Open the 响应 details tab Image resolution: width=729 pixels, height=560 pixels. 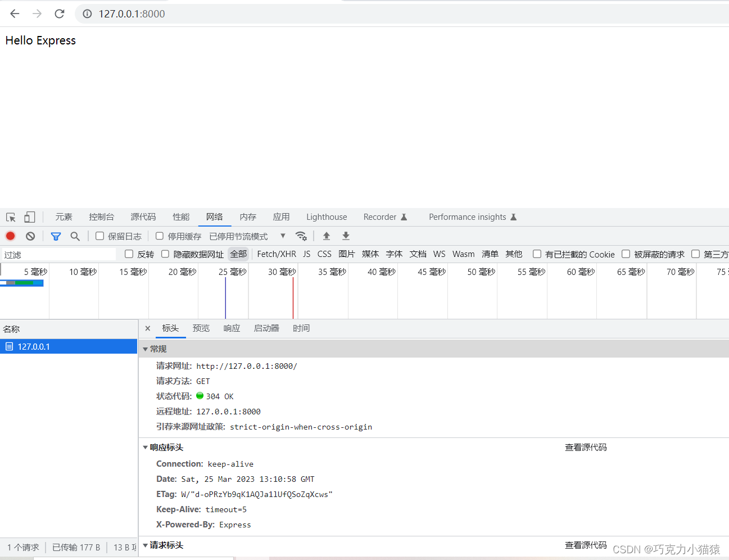click(x=232, y=328)
